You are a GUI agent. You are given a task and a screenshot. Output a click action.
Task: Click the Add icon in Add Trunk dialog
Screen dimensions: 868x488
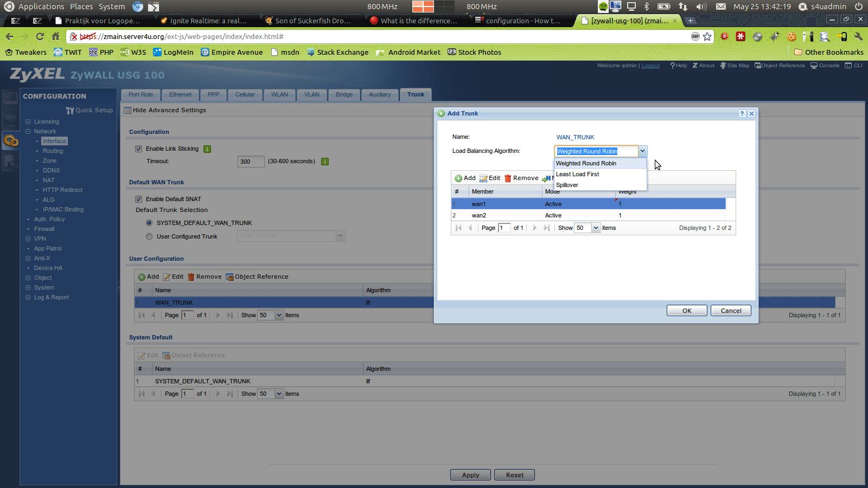458,178
